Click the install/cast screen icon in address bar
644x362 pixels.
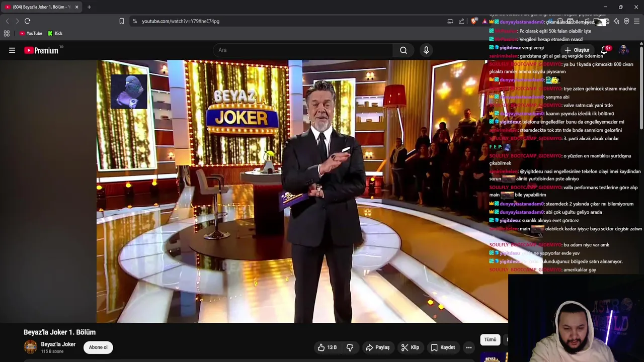pos(450,21)
